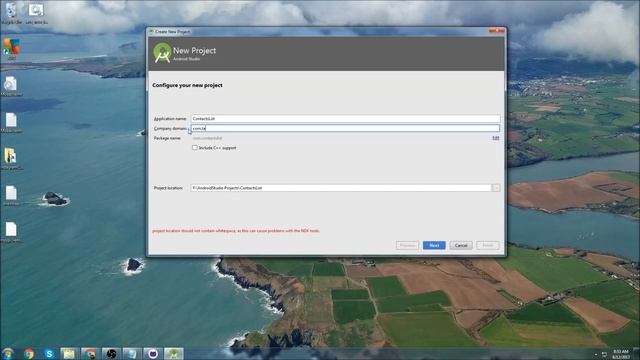Open the file explorer taskbar button

[69, 354]
